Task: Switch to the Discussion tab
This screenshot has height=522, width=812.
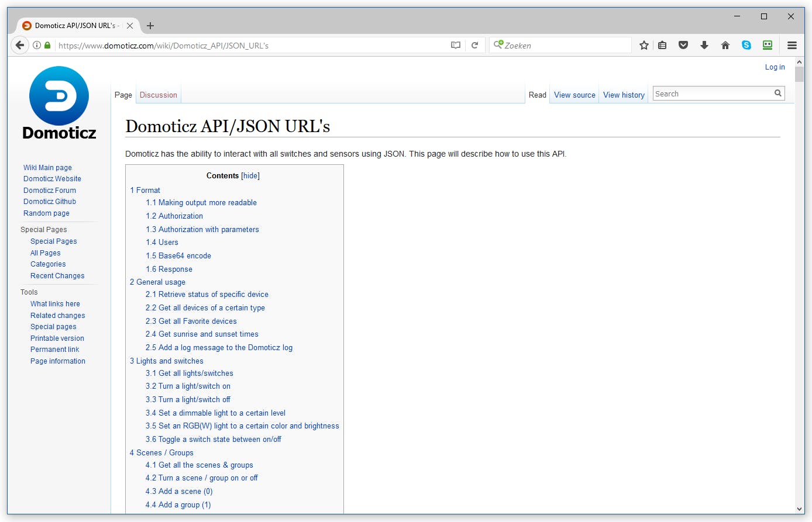Action: click(159, 95)
